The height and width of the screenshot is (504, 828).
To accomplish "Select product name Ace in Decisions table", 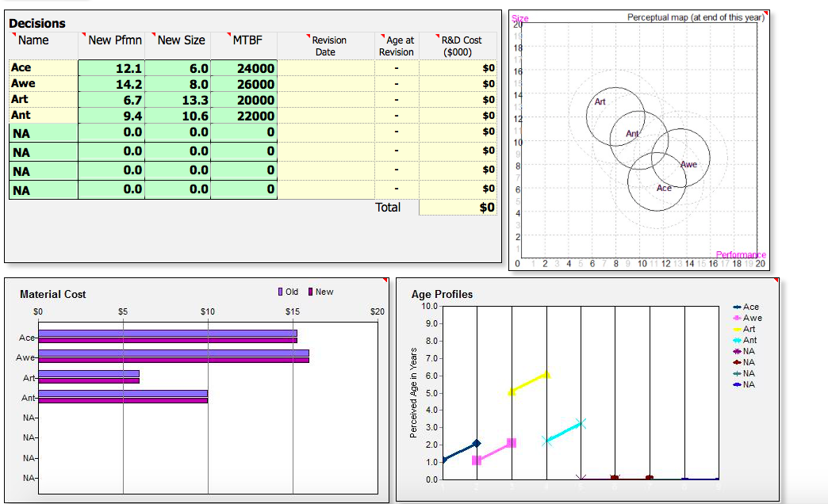I will 44,67.
